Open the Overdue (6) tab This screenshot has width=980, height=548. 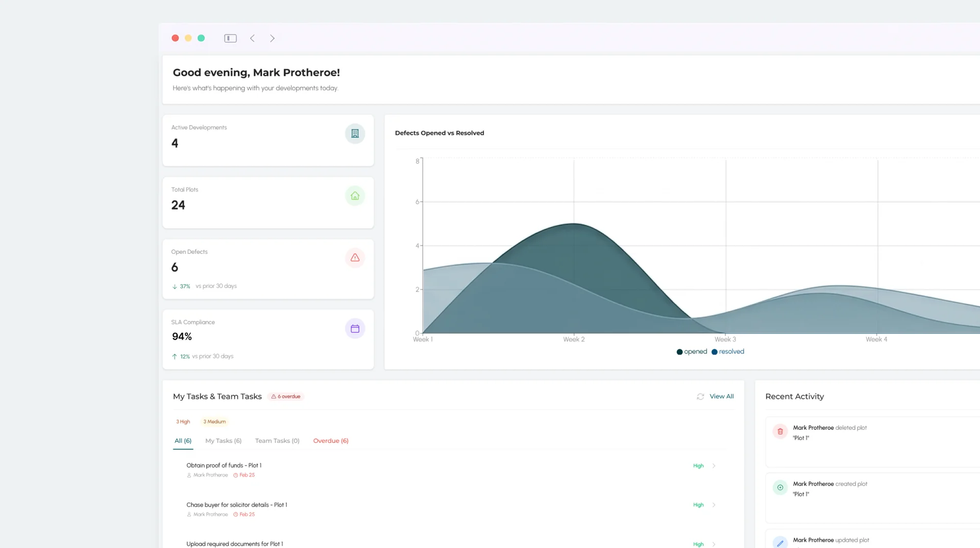[331, 441]
